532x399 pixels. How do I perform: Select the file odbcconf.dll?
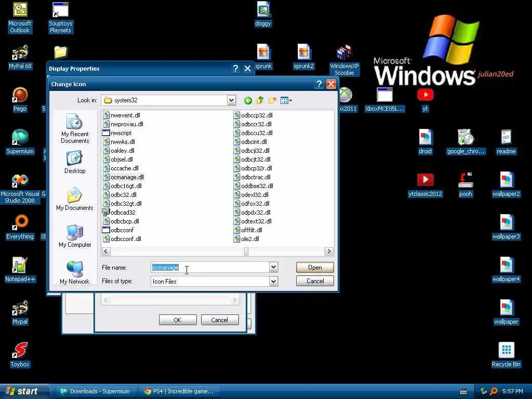[122, 239]
